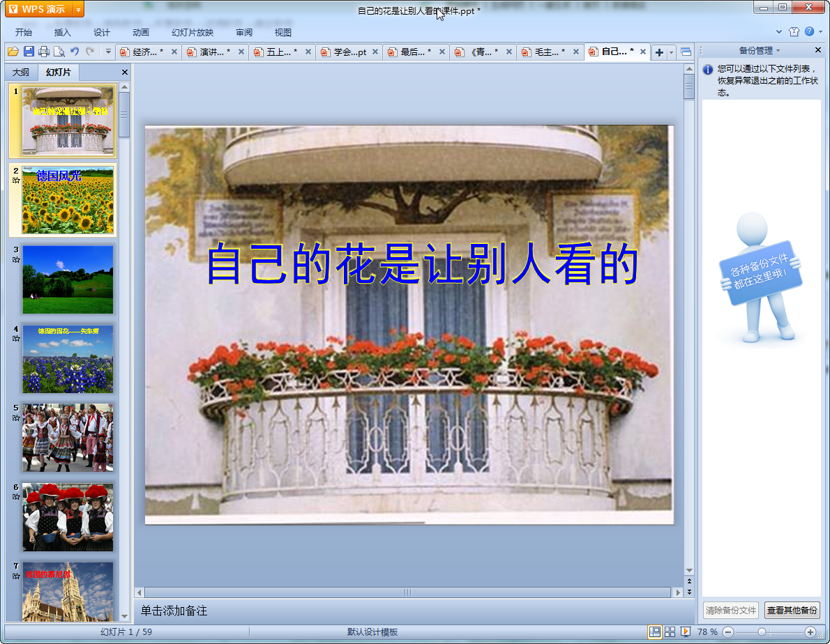Screen dimensions: 830x644
Task: Open a file with the folder icon
Action: click(13, 52)
